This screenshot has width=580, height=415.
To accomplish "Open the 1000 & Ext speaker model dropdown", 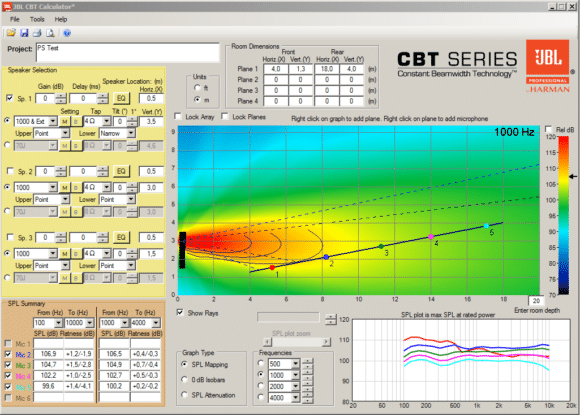I will pyautogui.click(x=53, y=121).
